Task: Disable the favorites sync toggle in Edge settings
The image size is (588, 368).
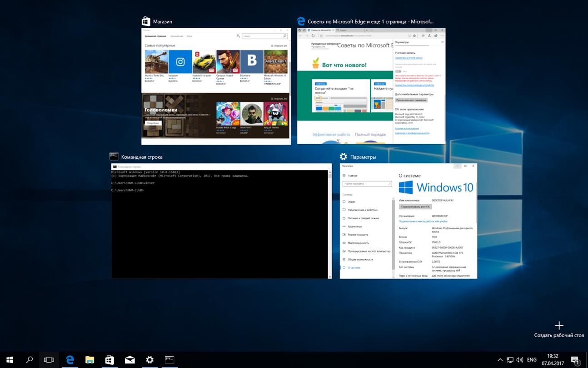Action: point(398,72)
